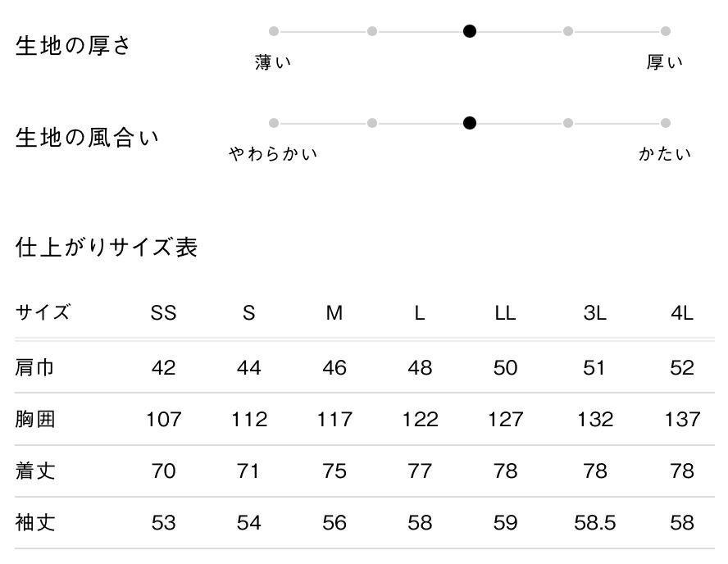Click the 仕上がりサイズ表 heading
The width and height of the screenshot is (728, 564).
tap(107, 248)
